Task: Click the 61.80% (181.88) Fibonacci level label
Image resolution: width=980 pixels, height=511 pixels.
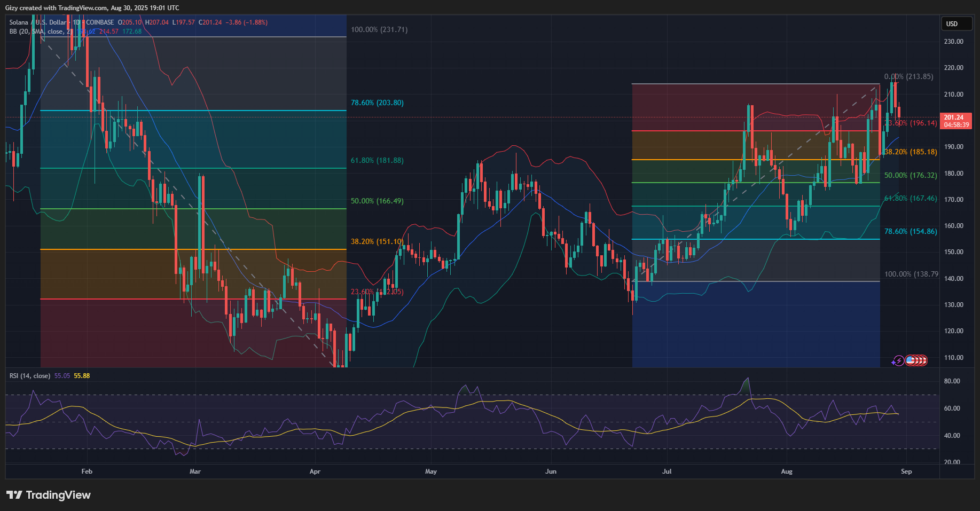Action: 377,160
